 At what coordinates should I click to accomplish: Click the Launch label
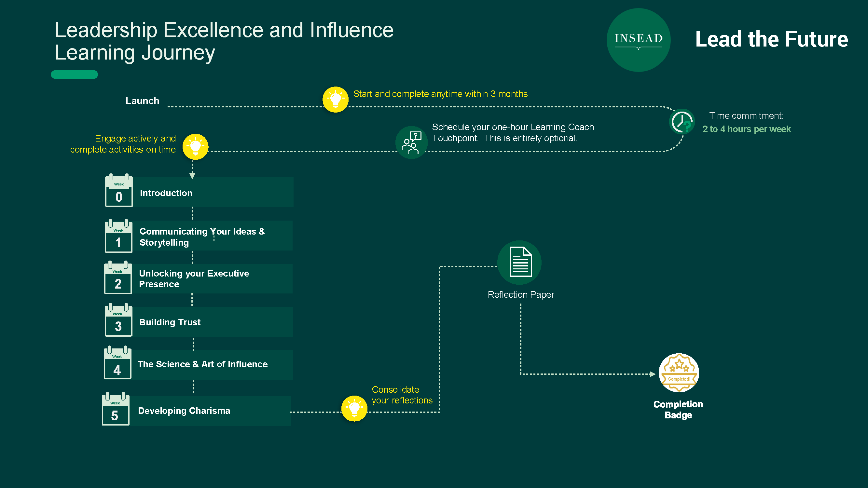[142, 101]
